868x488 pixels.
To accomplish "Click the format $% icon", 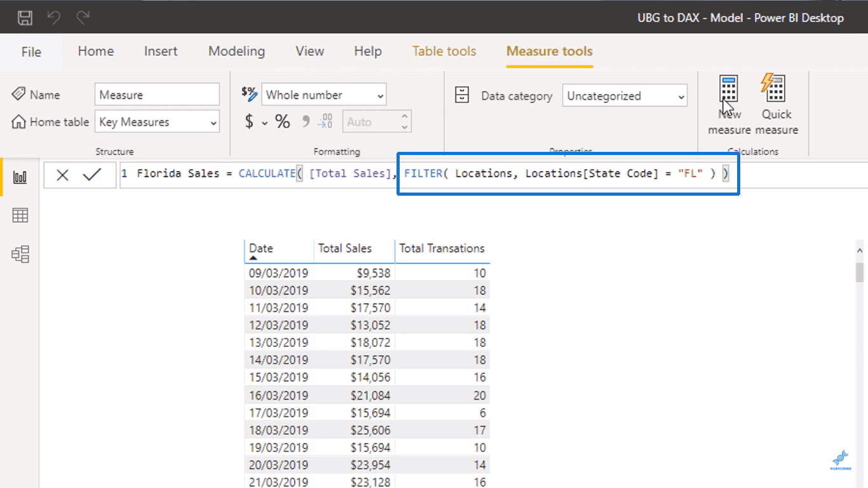I will (249, 93).
